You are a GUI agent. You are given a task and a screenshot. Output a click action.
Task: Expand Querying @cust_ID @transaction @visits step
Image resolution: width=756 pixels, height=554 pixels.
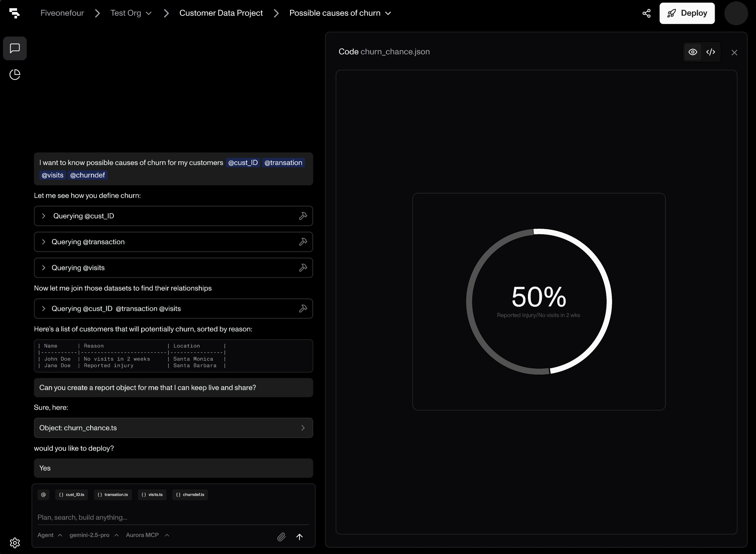click(44, 309)
